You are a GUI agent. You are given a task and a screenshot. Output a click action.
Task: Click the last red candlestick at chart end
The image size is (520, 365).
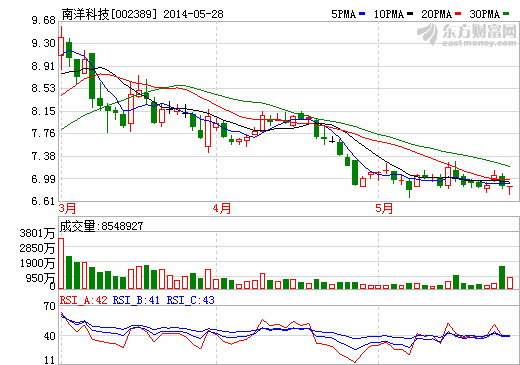click(510, 190)
